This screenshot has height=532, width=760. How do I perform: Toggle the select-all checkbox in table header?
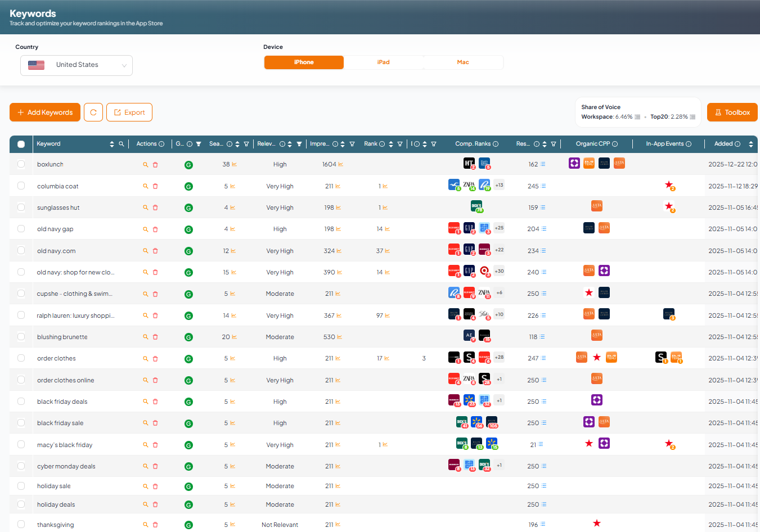pyautogui.click(x=21, y=144)
